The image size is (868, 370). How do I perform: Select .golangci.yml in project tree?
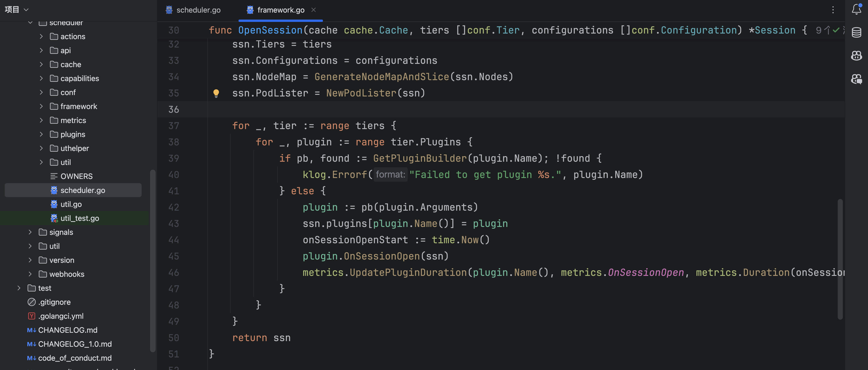coord(61,316)
